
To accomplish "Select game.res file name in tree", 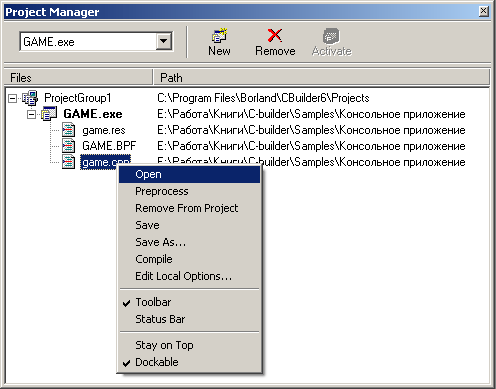I will coord(104,130).
